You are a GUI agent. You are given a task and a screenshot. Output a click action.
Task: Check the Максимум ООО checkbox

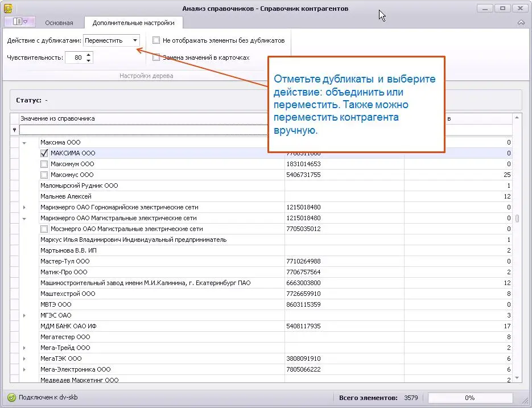click(44, 164)
